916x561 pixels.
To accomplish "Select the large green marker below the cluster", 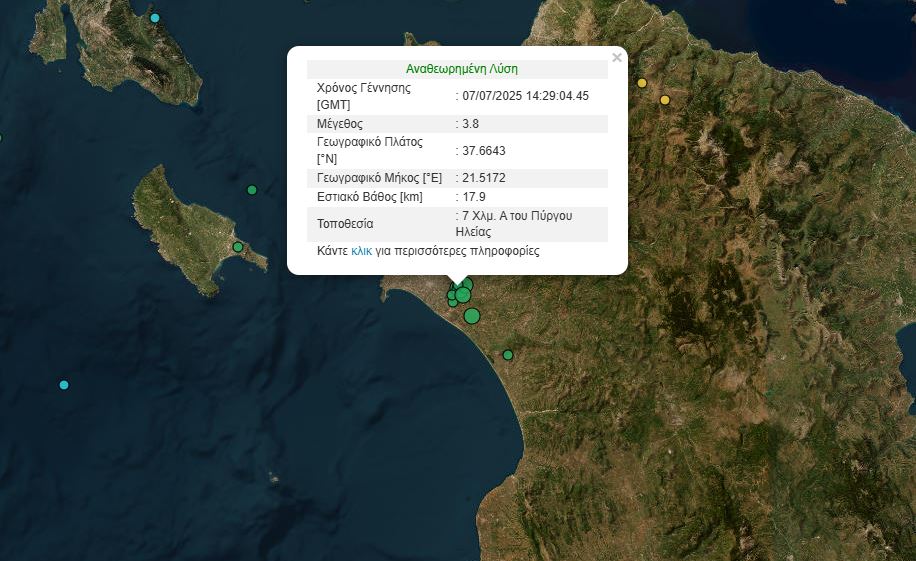I will point(472,316).
